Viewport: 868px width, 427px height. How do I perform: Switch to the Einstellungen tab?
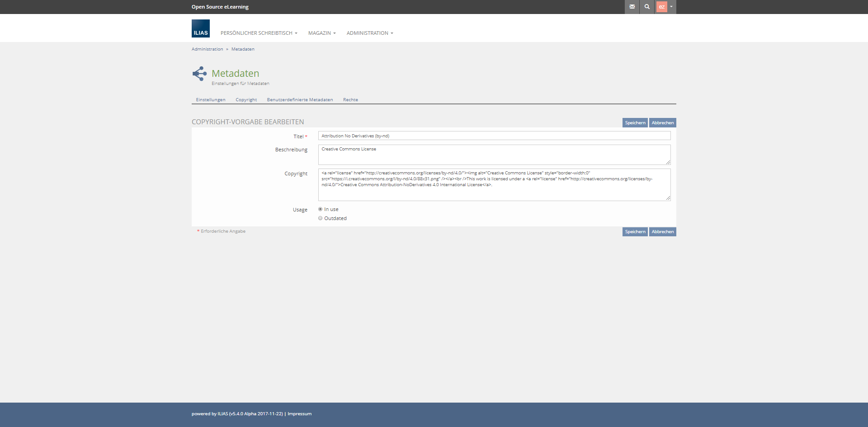click(x=211, y=100)
